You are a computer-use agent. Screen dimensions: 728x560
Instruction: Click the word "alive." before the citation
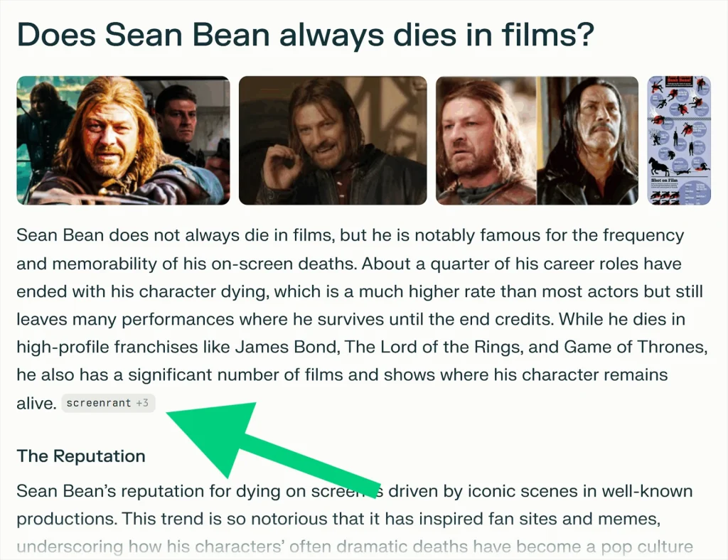tap(36, 404)
